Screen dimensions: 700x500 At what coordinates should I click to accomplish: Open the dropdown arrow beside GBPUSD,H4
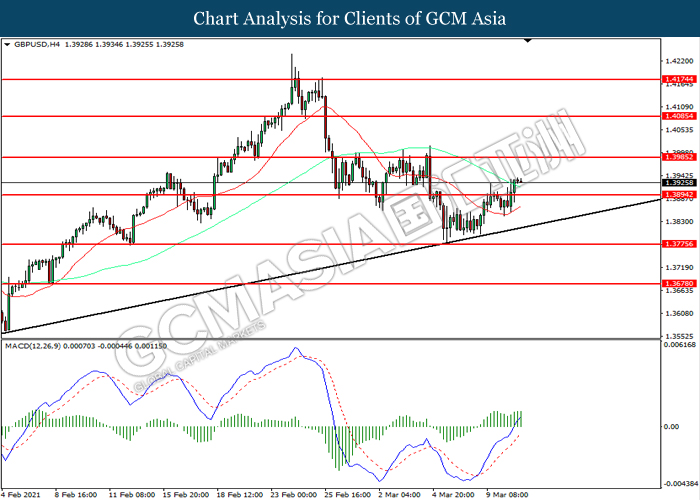pyautogui.click(x=7, y=45)
